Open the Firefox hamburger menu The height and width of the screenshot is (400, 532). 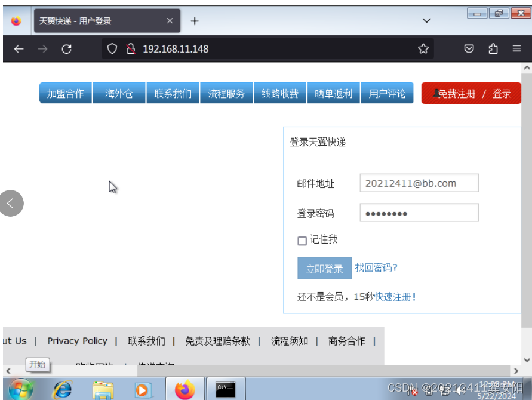(x=516, y=48)
